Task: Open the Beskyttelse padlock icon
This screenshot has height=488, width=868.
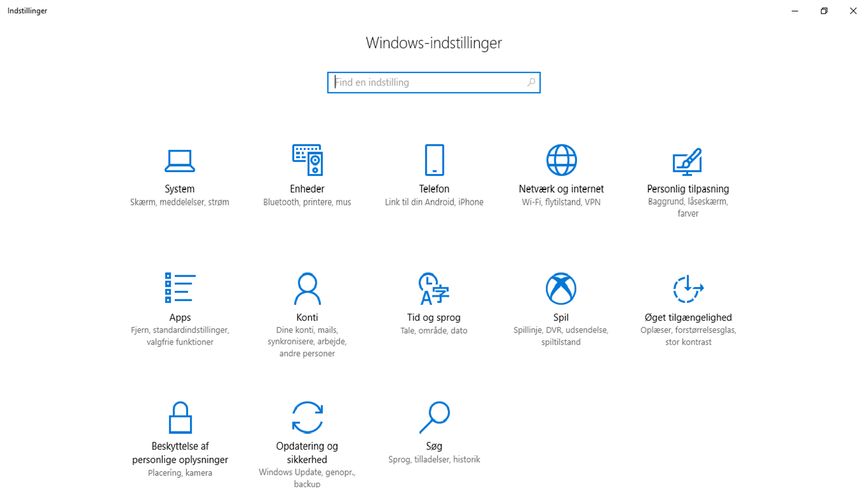Action: click(x=180, y=417)
